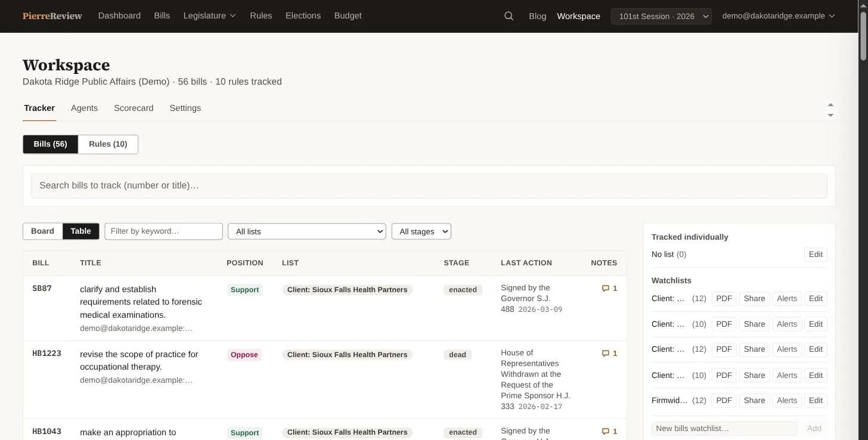This screenshot has width=868, height=440.
Task: Open the note comment icon for SB87
Action: pyautogui.click(x=606, y=289)
